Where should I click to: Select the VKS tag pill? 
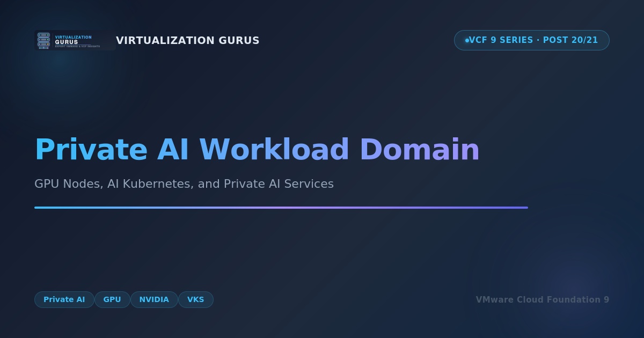tap(196, 299)
